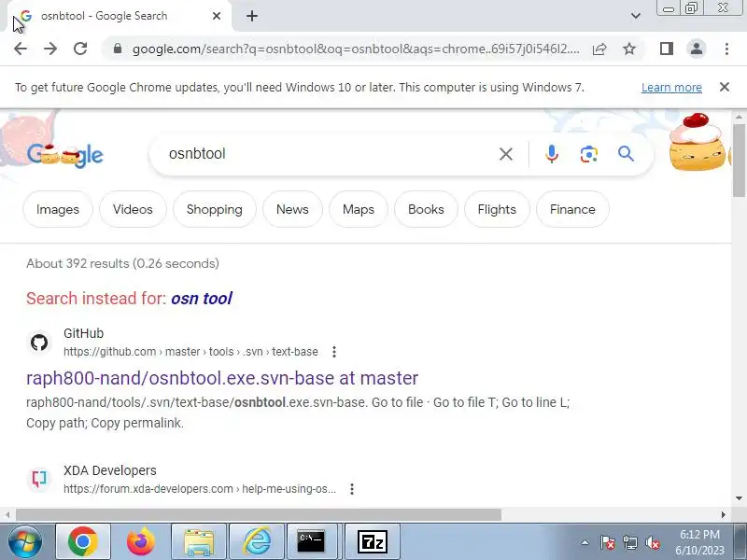Switch to Maps results
The width and height of the screenshot is (747, 560).
pos(359,209)
